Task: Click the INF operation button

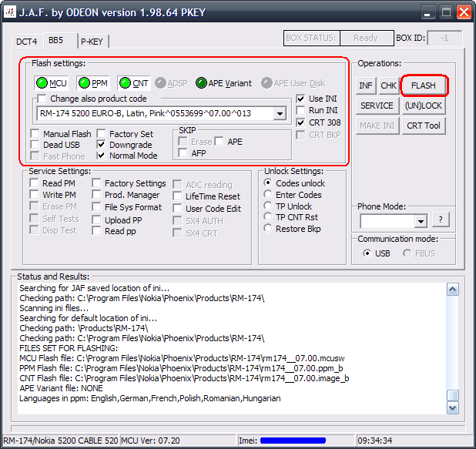Action: pyautogui.click(x=366, y=85)
